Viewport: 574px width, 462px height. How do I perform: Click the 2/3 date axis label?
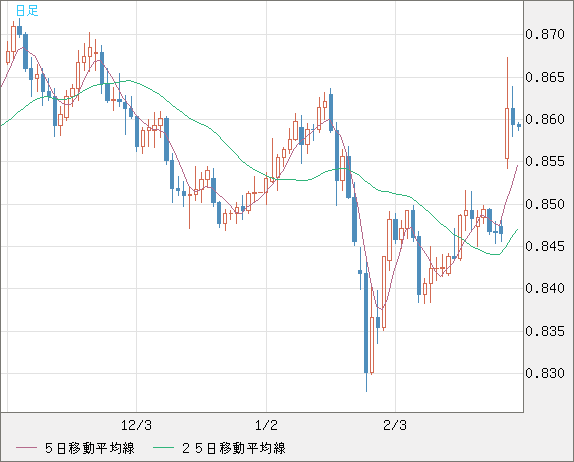pyautogui.click(x=395, y=425)
